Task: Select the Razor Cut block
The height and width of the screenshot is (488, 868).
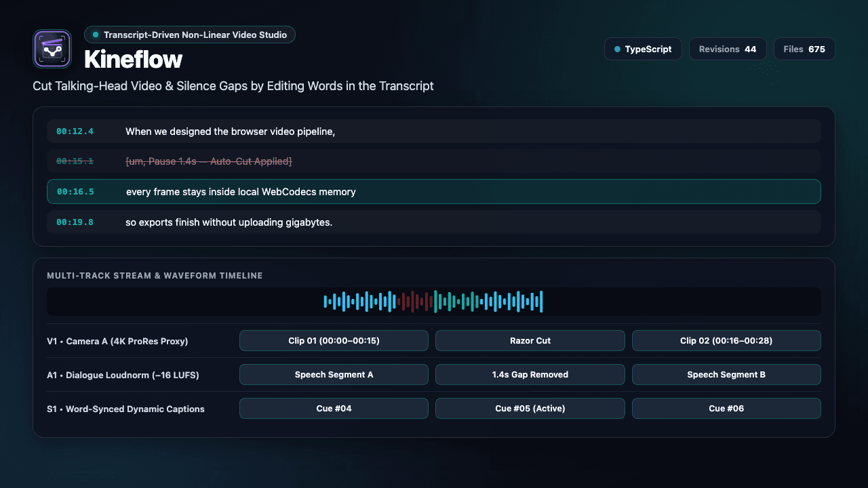Action: coord(530,341)
